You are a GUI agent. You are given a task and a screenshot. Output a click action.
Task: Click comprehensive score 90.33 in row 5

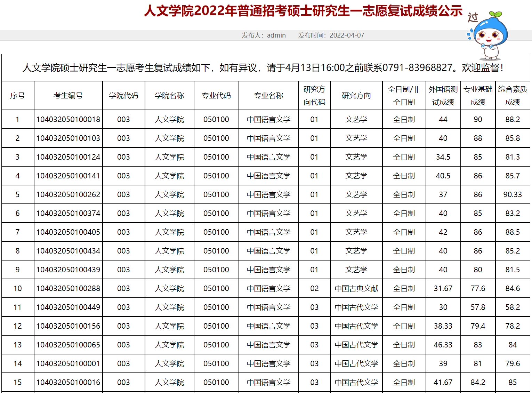pos(513,195)
